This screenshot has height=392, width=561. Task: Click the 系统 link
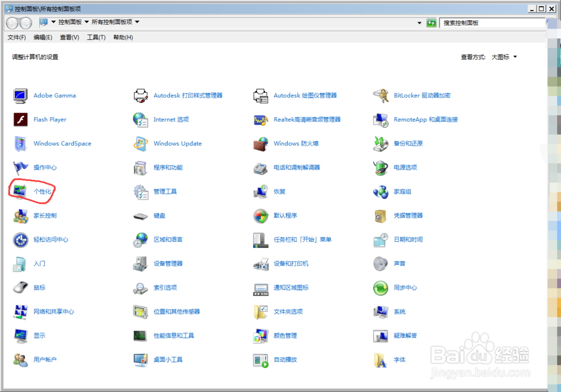coord(399,312)
